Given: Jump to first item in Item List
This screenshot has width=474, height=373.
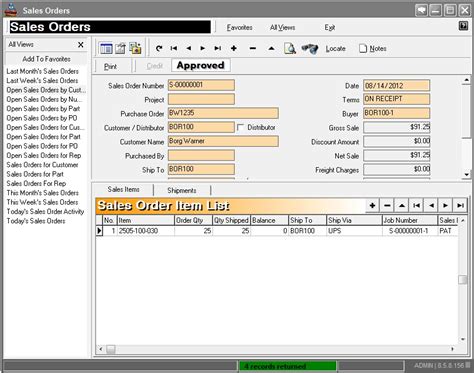Looking at the screenshot, I should point(416,205).
